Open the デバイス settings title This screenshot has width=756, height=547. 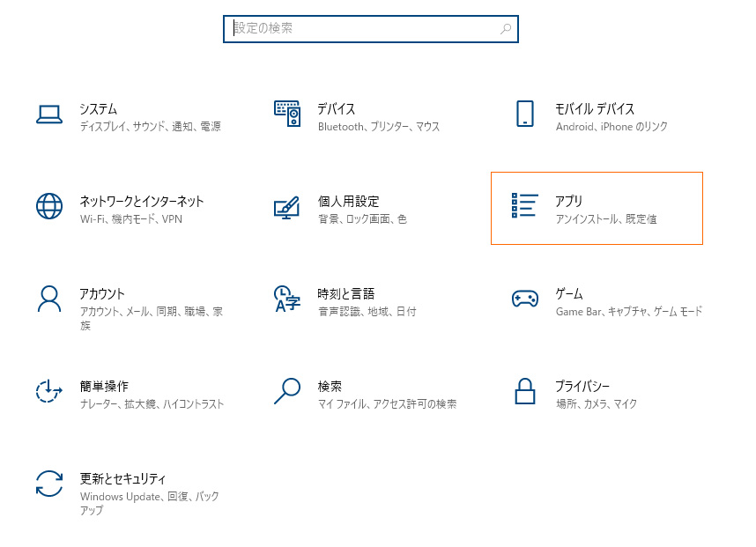point(337,109)
